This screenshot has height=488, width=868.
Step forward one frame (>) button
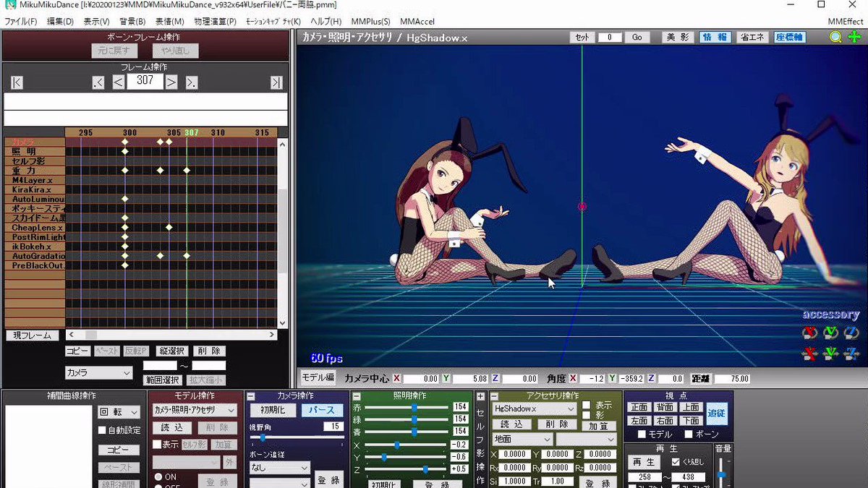[171, 82]
